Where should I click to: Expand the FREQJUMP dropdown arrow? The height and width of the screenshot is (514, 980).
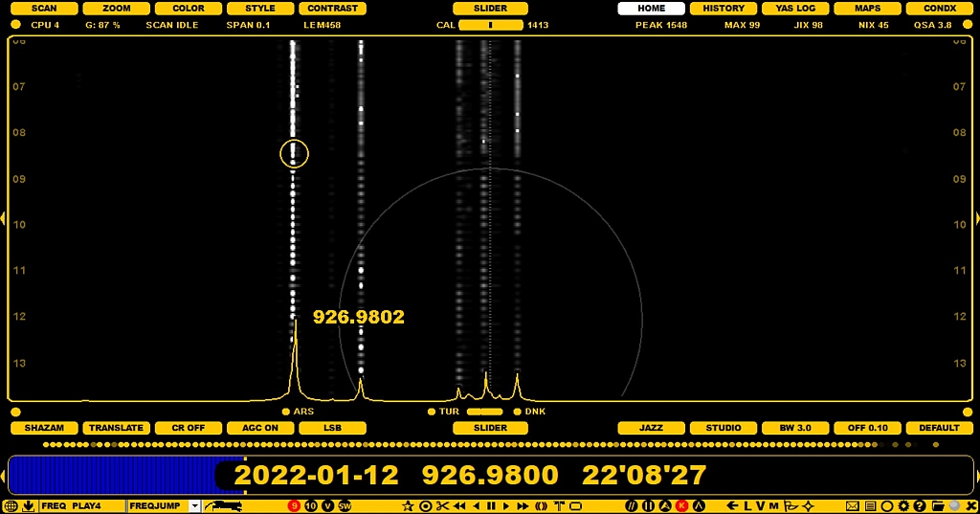[x=194, y=505]
